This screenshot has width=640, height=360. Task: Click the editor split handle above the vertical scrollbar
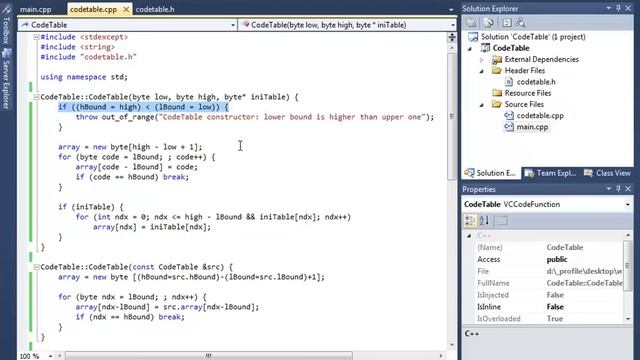point(452,37)
